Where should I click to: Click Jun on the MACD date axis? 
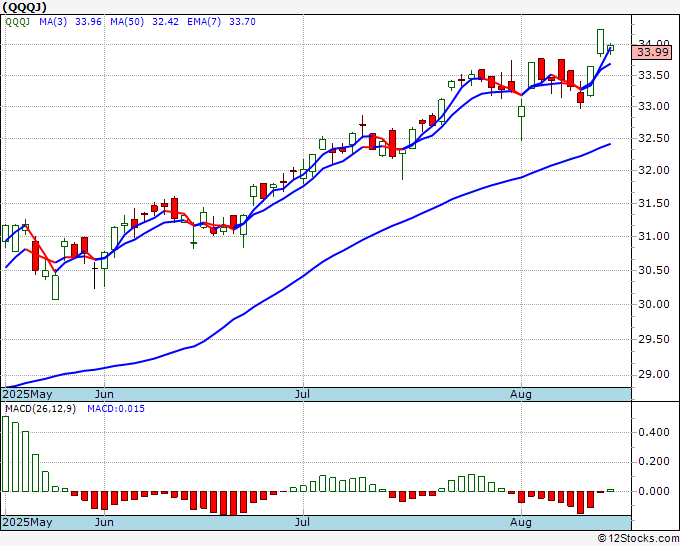click(x=104, y=522)
